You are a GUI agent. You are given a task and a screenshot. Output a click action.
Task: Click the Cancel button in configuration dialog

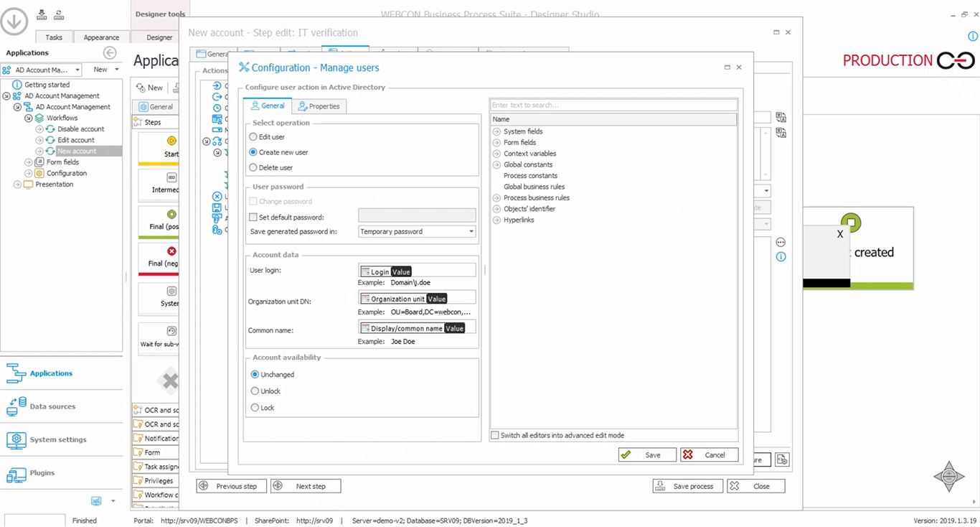click(x=709, y=454)
